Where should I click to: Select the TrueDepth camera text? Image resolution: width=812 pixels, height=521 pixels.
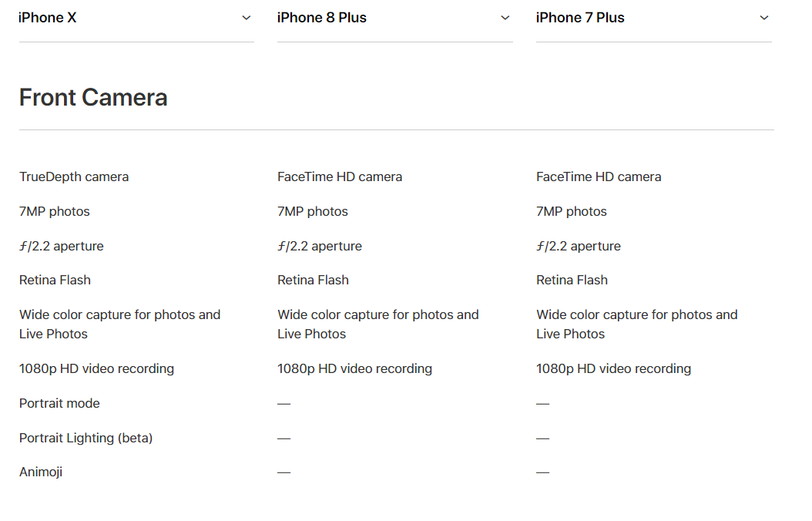click(74, 176)
